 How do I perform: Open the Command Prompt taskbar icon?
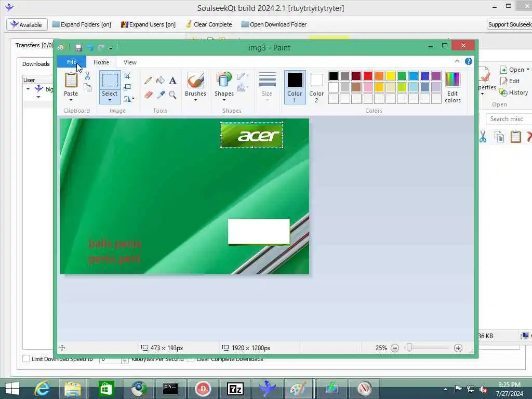coord(170,389)
